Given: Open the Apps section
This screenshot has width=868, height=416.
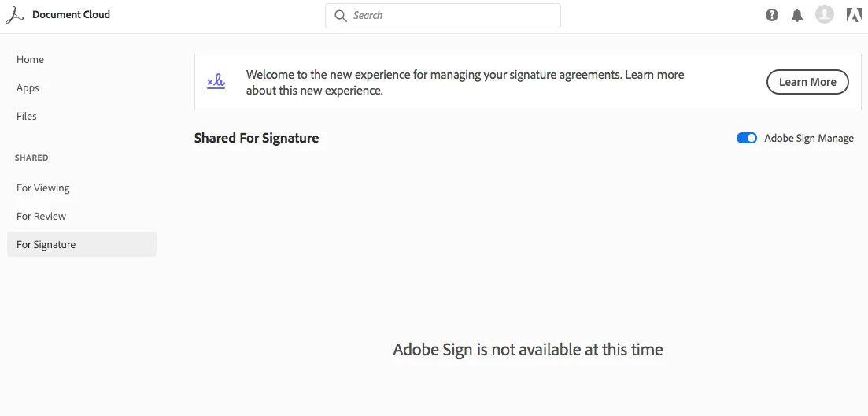Looking at the screenshot, I should pos(28,88).
